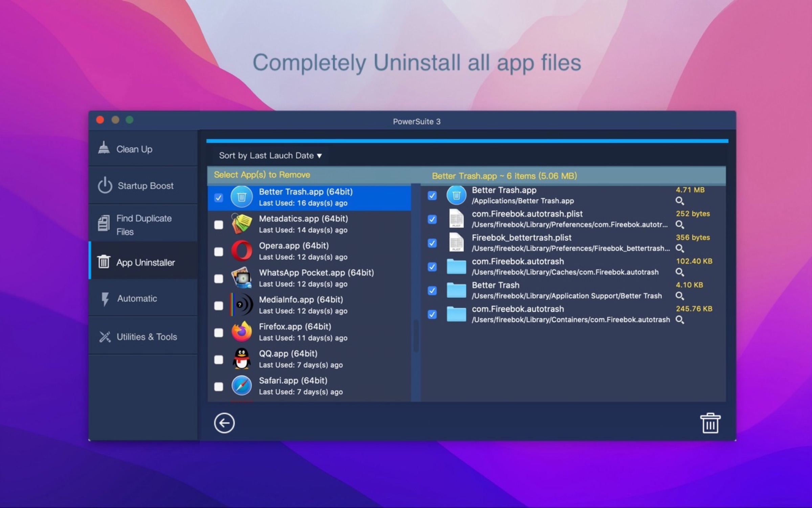The image size is (812, 508).
Task: Click the Firefox app icon
Action: pos(242,332)
